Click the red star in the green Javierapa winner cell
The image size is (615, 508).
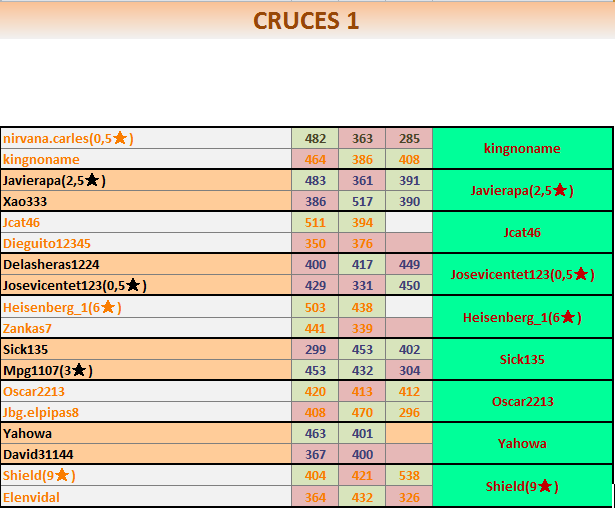(x=561, y=190)
